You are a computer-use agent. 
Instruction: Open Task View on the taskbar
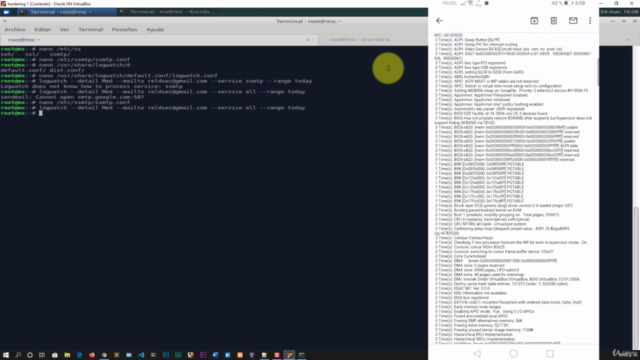[x=42, y=355]
